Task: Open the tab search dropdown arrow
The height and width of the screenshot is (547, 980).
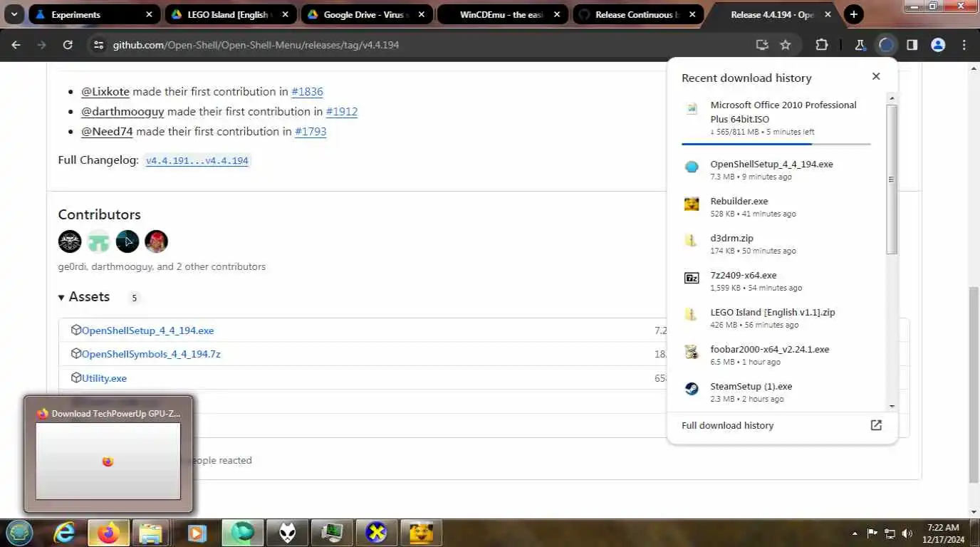Action: pyautogui.click(x=14, y=14)
